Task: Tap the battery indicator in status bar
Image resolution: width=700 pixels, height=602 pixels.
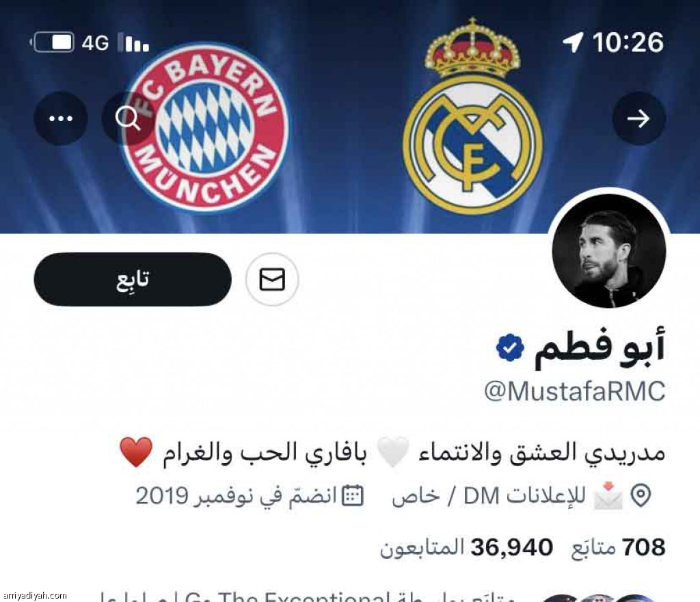Action: click(52, 43)
